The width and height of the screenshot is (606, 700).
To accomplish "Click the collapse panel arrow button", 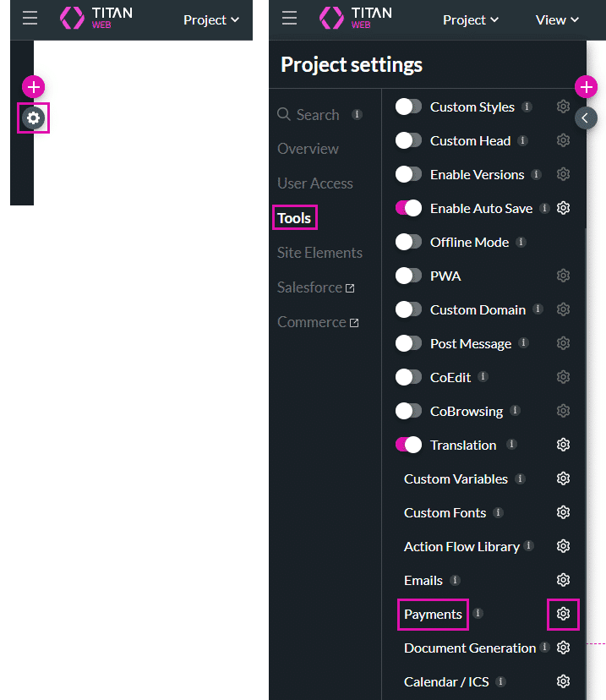I will (x=586, y=118).
